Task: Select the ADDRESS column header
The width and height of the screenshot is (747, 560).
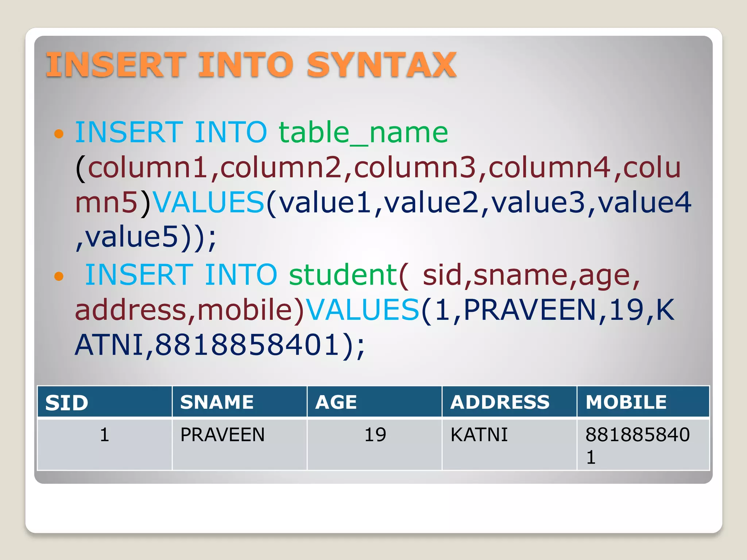Action: click(x=510, y=401)
